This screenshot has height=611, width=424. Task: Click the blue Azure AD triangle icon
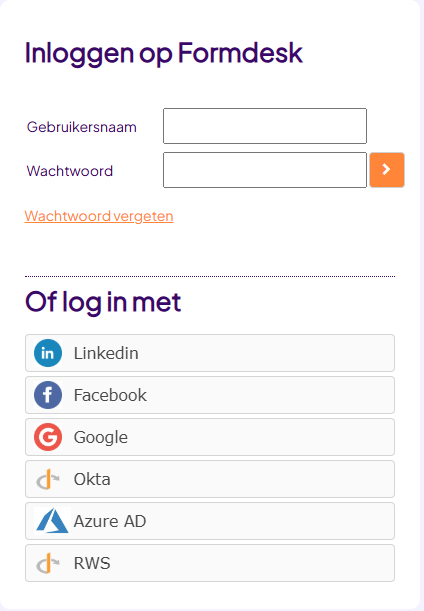tap(52, 521)
